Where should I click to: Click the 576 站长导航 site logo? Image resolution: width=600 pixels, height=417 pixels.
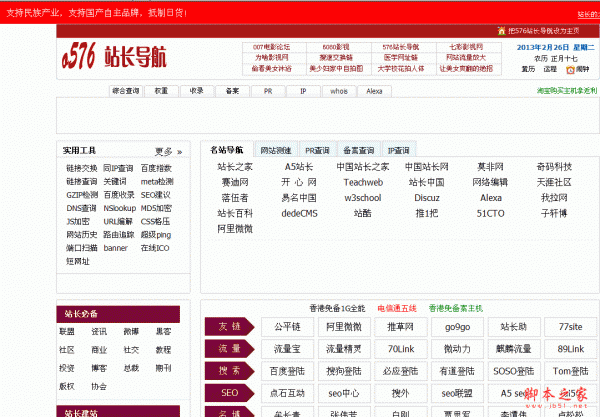[114, 57]
